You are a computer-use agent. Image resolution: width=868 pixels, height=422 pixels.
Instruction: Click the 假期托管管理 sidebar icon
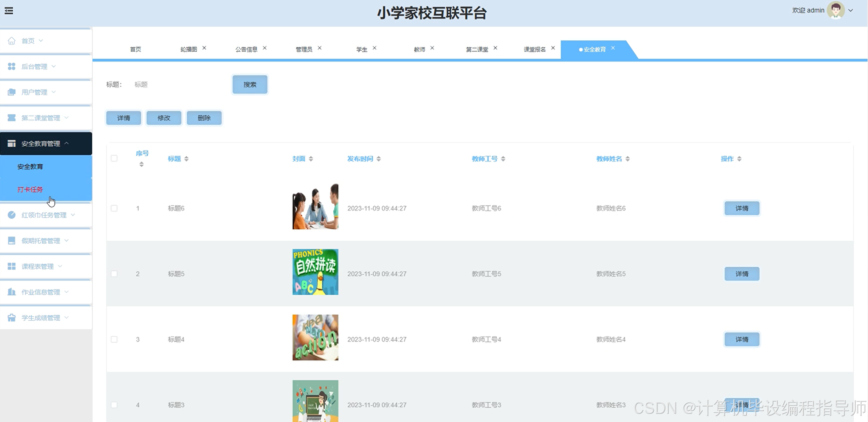tap(12, 241)
